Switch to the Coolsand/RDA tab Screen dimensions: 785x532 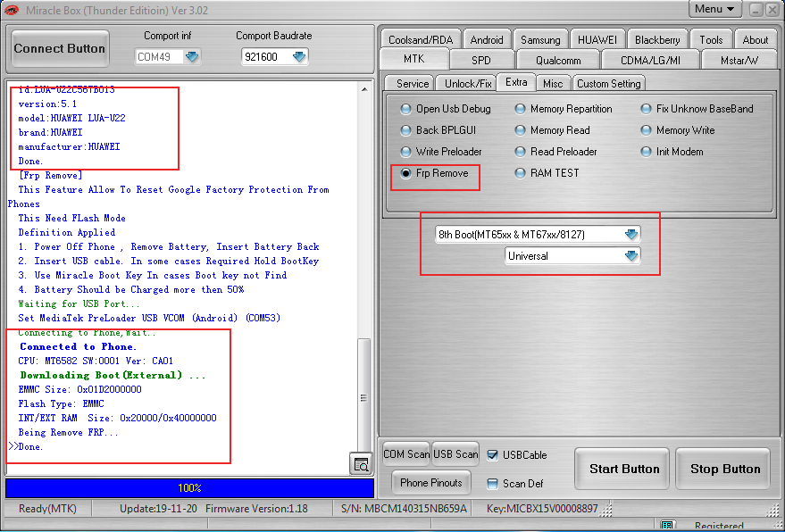click(421, 39)
